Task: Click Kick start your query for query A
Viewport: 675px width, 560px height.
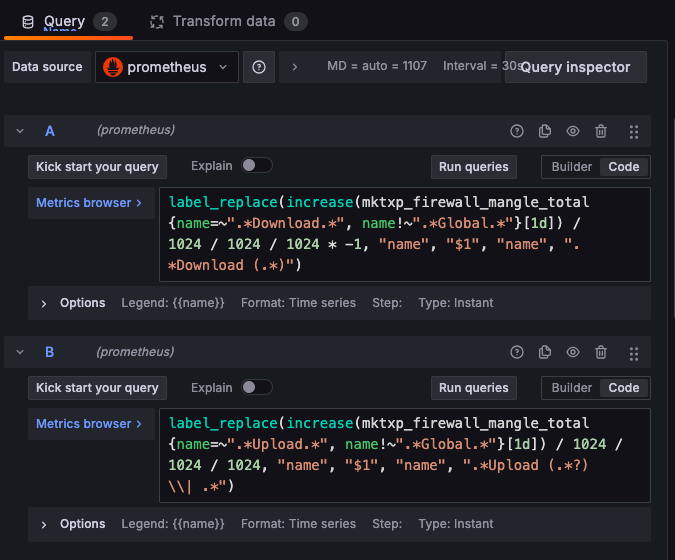Action: [x=97, y=167]
